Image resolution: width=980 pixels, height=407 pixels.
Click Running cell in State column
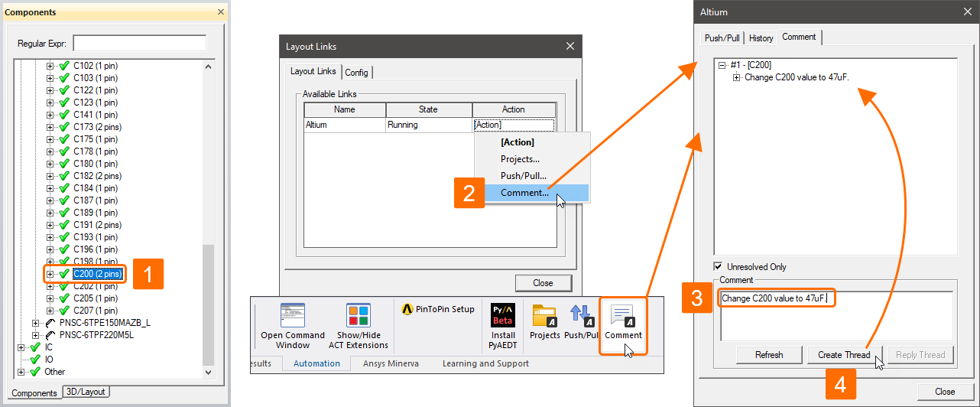pos(429,125)
